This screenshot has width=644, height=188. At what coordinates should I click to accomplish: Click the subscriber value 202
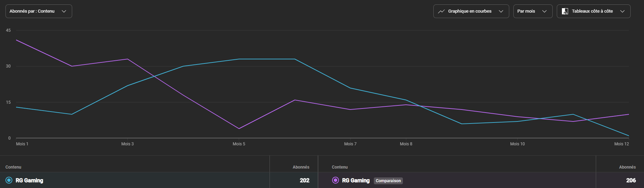pos(305,180)
